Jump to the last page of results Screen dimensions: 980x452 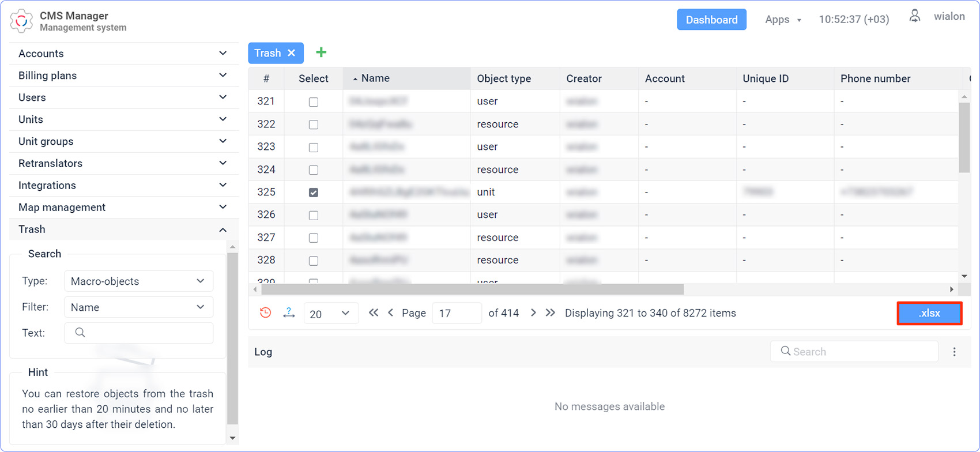pos(551,313)
